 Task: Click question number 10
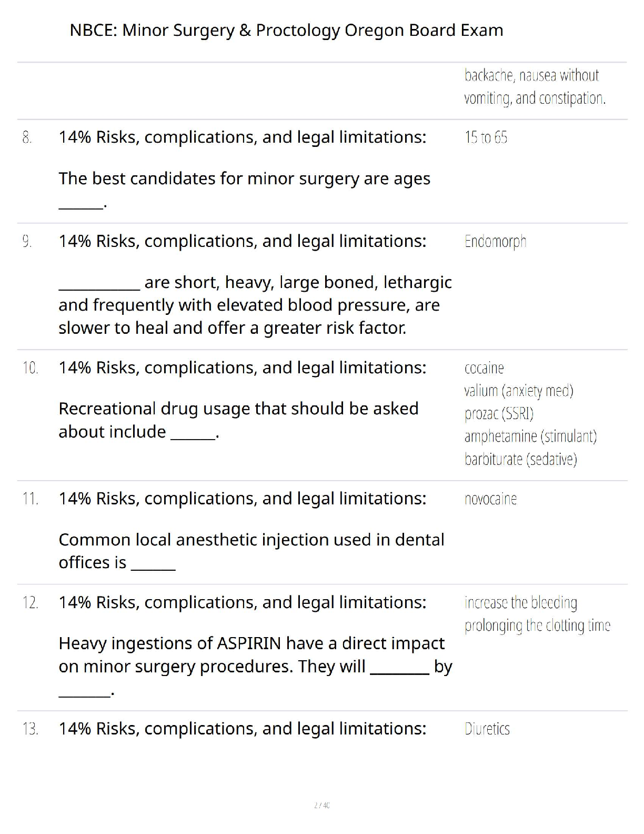30,368
